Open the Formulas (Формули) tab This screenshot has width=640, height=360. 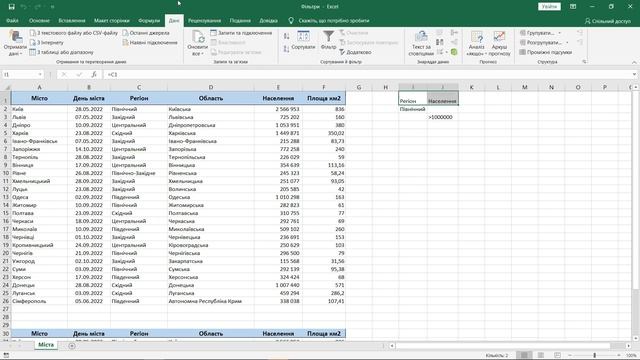coord(149,20)
